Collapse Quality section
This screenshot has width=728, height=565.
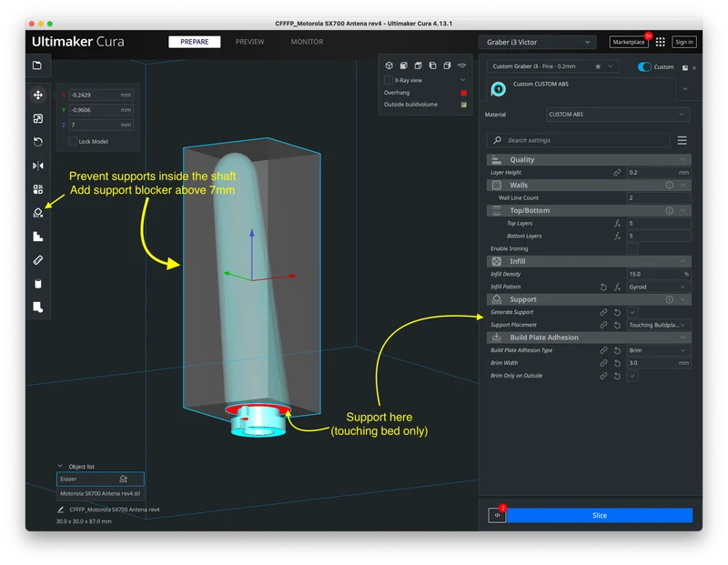(x=589, y=160)
